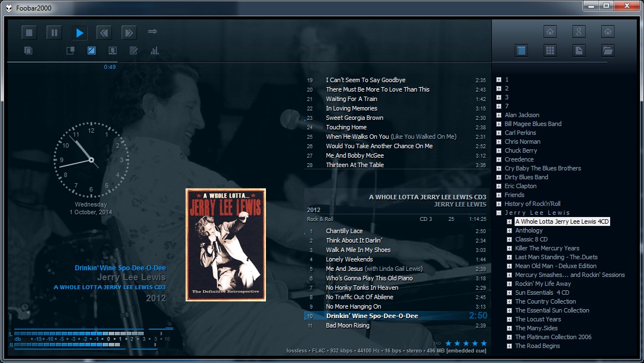Select track 'Thirteen At The Table'
This screenshot has width=644, height=363.
pyautogui.click(x=396, y=165)
